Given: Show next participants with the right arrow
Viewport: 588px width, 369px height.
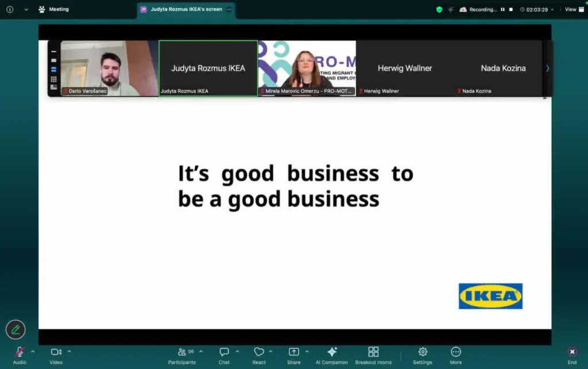Looking at the screenshot, I should click(547, 68).
